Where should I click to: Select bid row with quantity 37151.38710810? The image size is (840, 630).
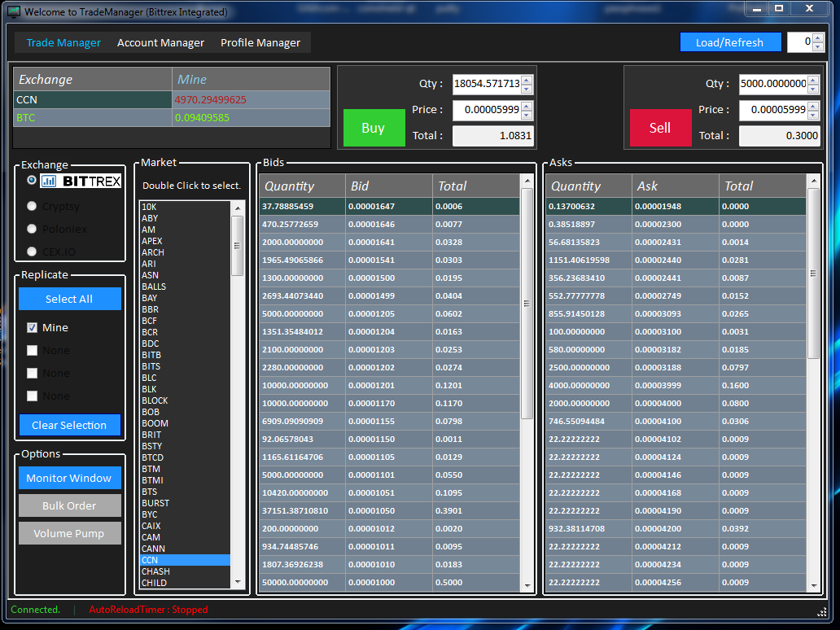(389, 510)
